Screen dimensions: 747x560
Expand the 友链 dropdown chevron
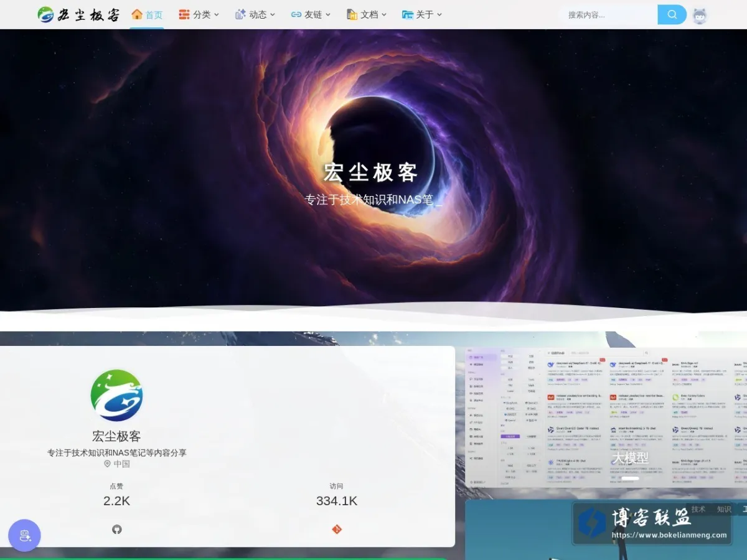point(328,14)
